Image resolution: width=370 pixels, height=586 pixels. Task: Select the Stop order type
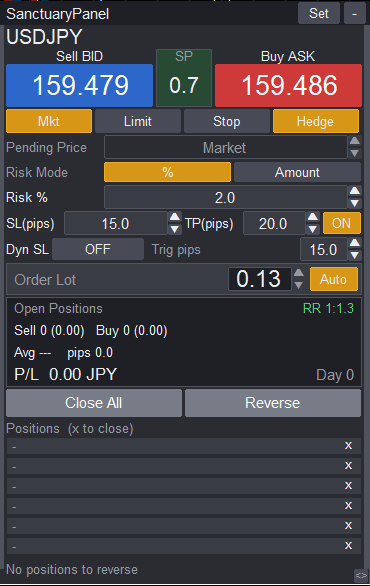pos(227,121)
